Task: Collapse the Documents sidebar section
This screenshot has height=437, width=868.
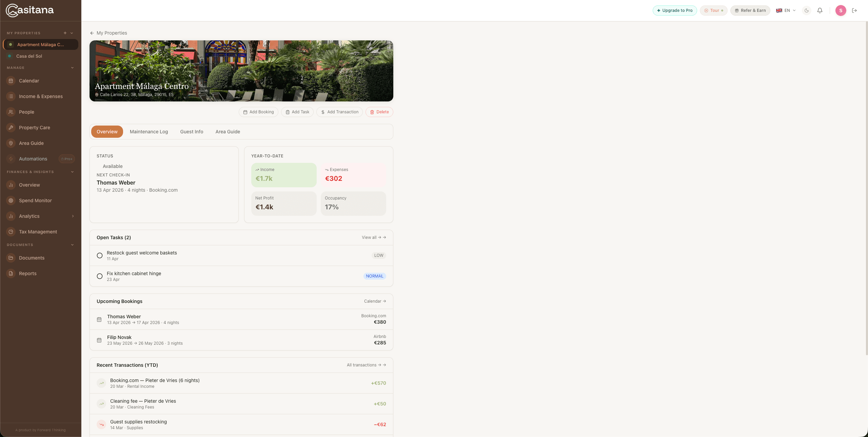Action: [x=72, y=245]
